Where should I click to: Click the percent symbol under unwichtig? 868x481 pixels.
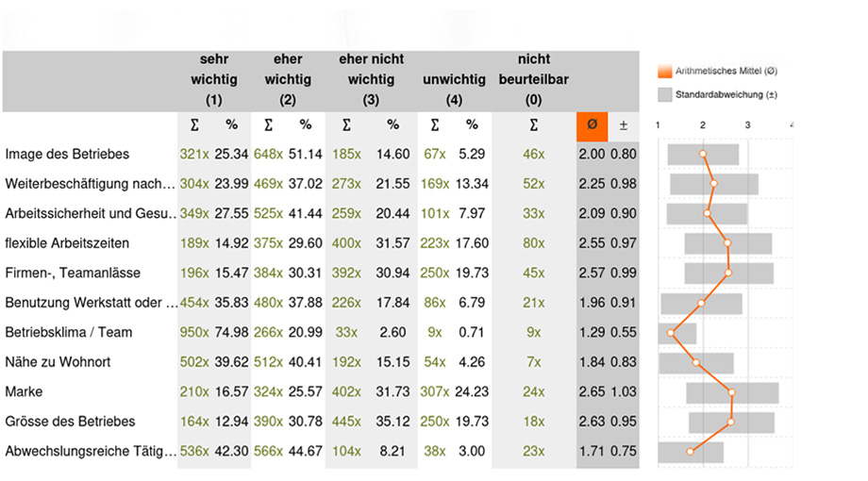tap(472, 125)
